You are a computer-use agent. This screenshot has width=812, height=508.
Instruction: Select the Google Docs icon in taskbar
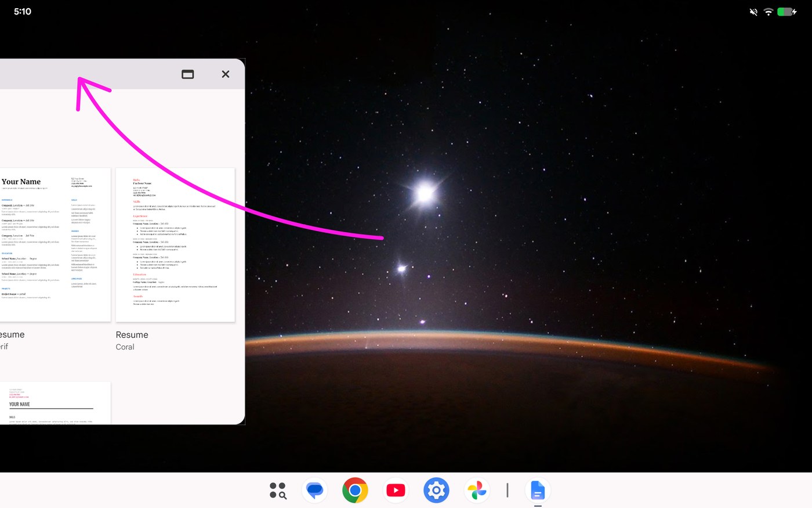[x=538, y=491]
